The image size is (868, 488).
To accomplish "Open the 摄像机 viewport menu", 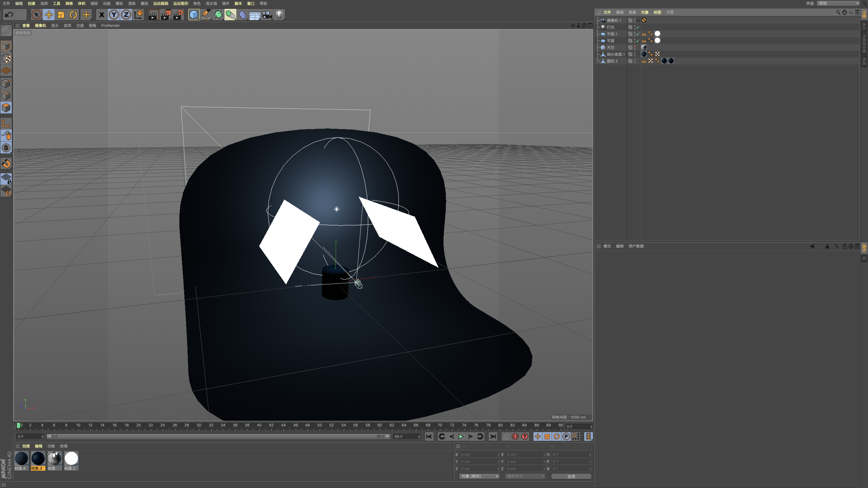I will [x=40, y=26].
